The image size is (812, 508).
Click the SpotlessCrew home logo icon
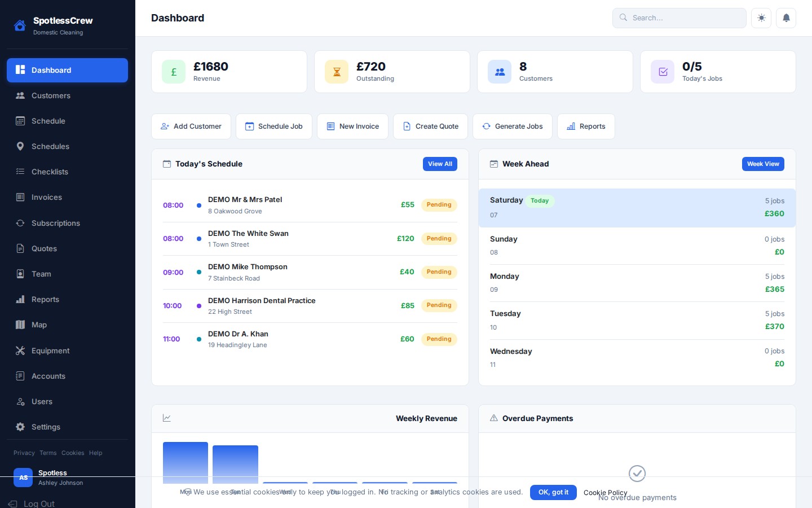pyautogui.click(x=20, y=25)
